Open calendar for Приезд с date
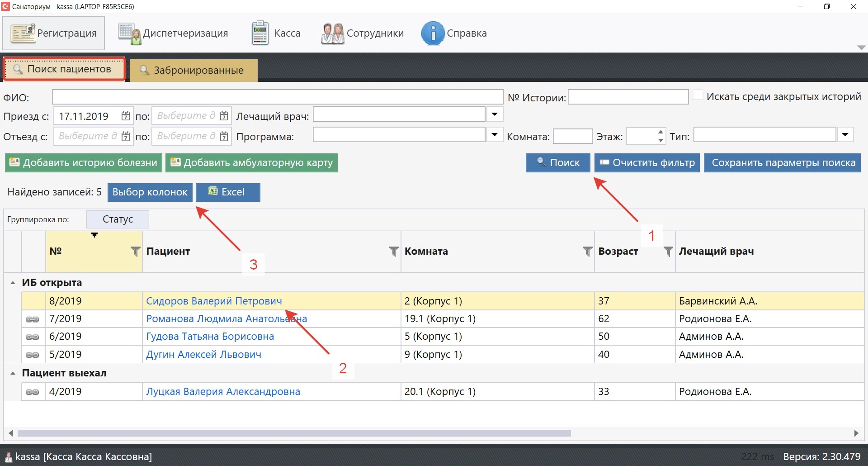868x466 pixels. pos(126,116)
